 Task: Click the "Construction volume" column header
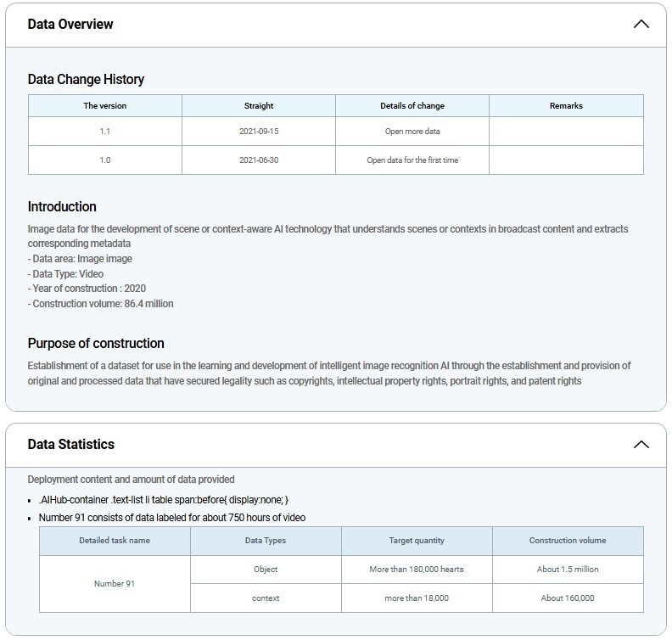(x=568, y=541)
